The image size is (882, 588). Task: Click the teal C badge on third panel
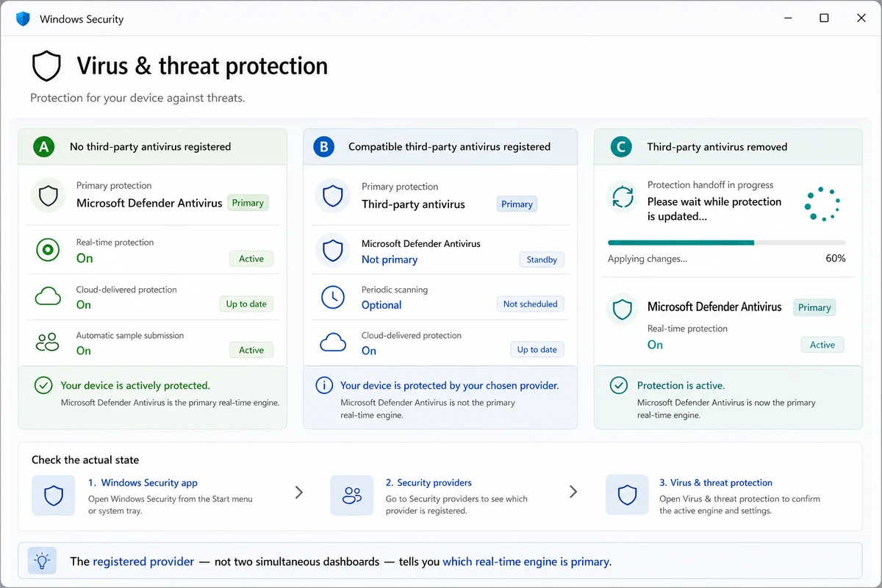[621, 147]
